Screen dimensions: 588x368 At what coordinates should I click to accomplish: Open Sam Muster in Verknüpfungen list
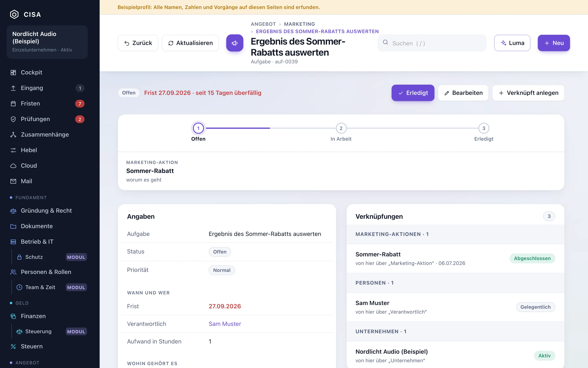(x=455, y=307)
